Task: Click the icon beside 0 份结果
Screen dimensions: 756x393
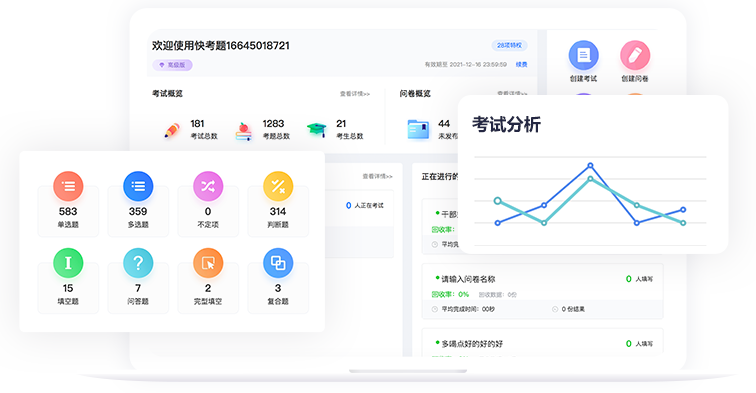Action: 555,309
